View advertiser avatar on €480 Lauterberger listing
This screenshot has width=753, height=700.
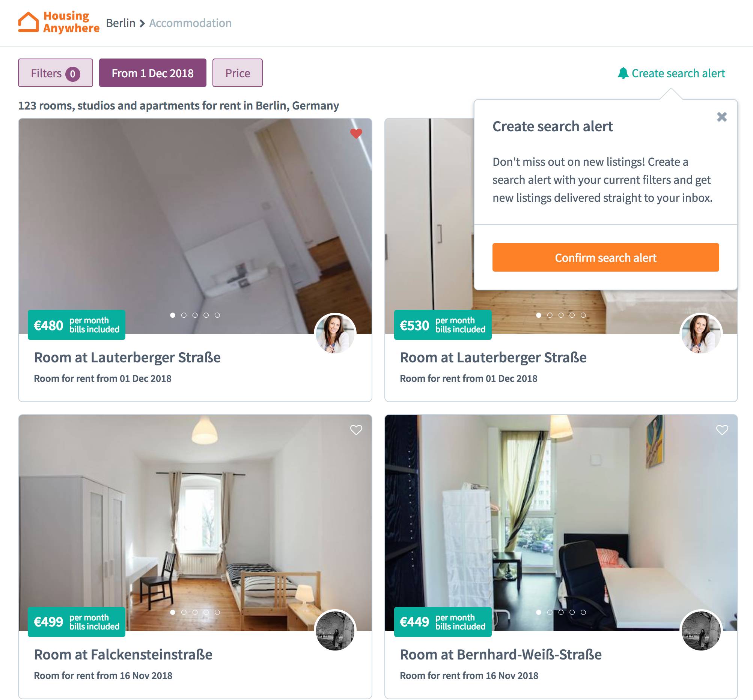(x=335, y=333)
